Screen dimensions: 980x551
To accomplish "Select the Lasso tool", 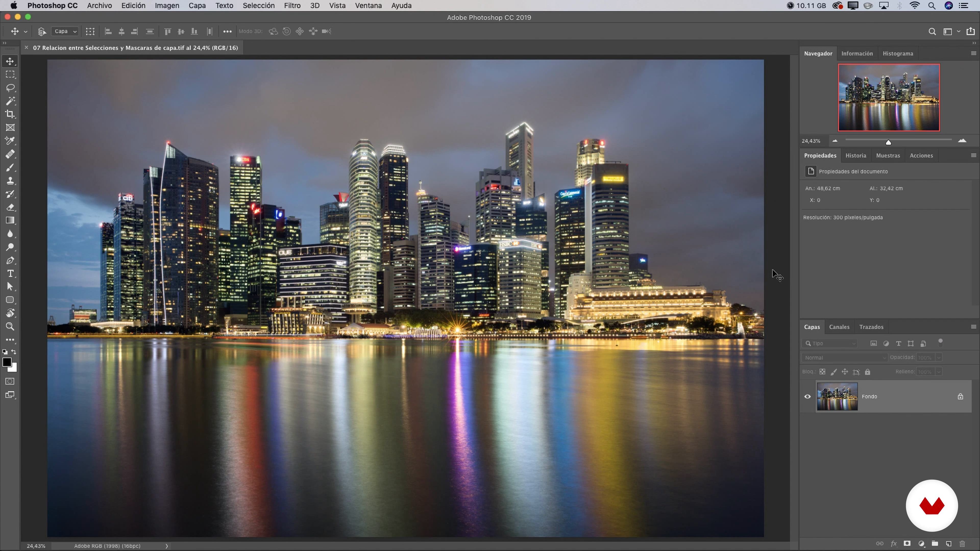I will pyautogui.click(x=10, y=88).
